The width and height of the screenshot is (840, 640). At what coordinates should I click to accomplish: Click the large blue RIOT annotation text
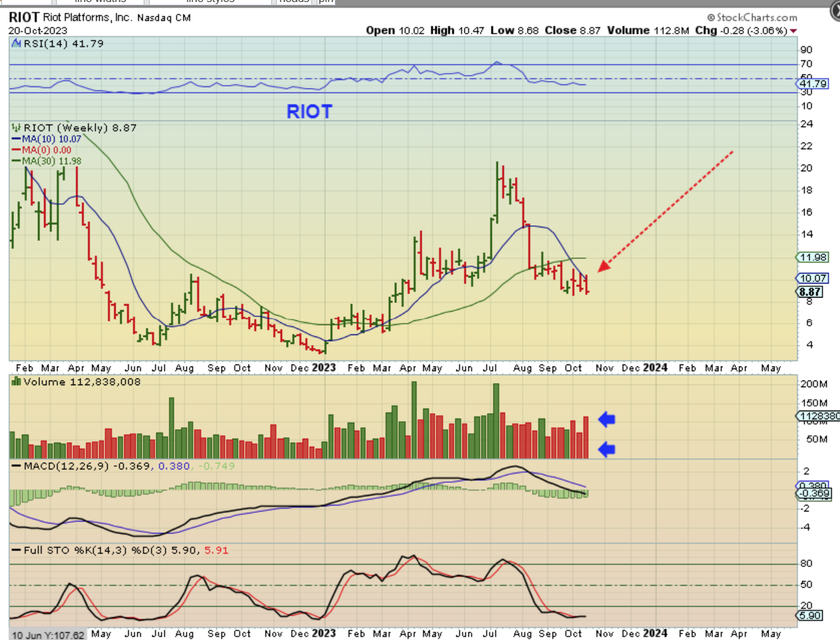coord(309,112)
